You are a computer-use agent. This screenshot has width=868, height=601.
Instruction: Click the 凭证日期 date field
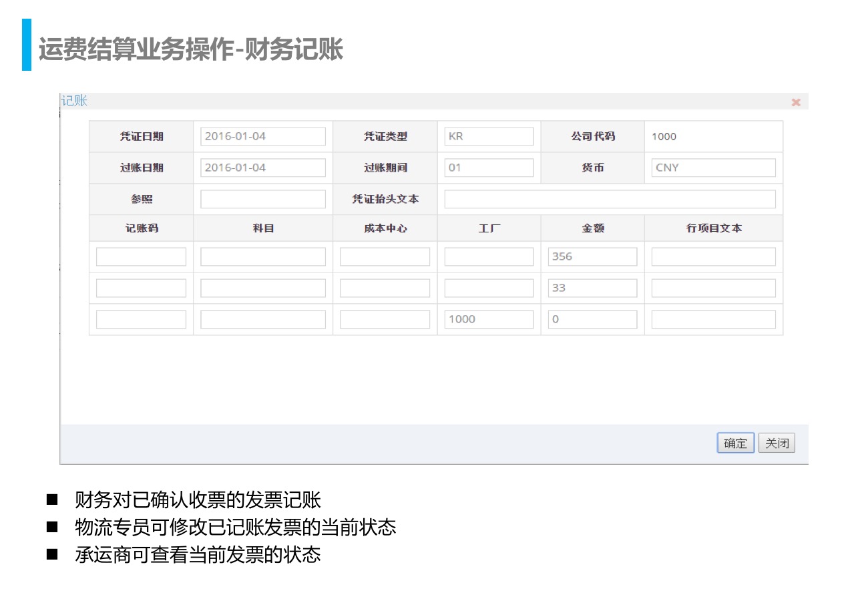pos(263,136)
